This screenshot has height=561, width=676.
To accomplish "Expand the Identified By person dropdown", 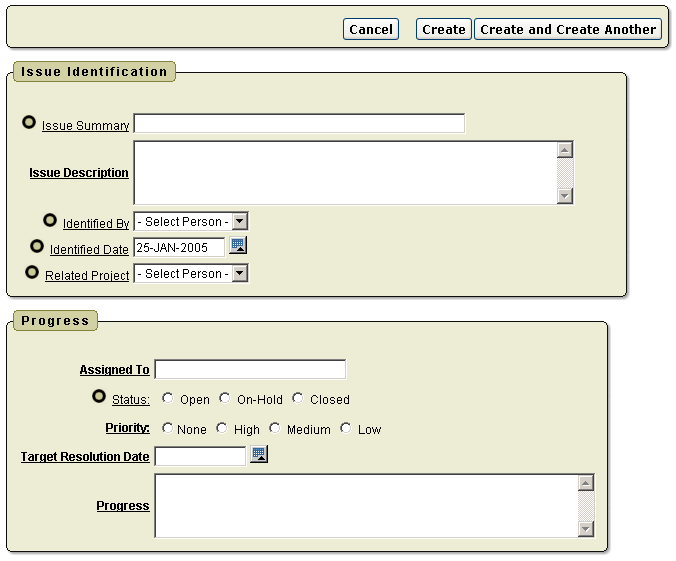I will [x=239, y=221].
